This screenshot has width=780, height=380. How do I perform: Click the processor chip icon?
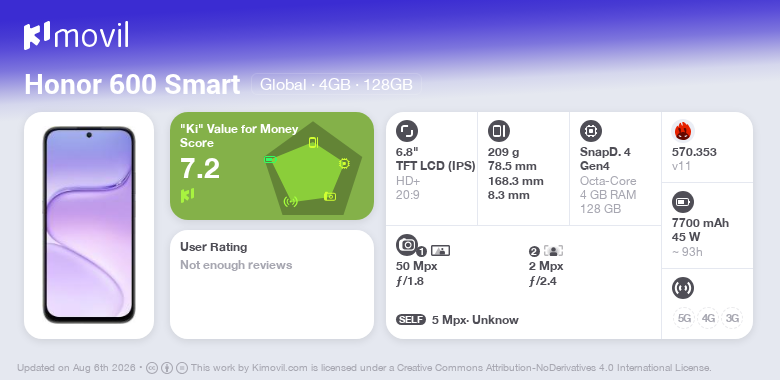point(591,131)
